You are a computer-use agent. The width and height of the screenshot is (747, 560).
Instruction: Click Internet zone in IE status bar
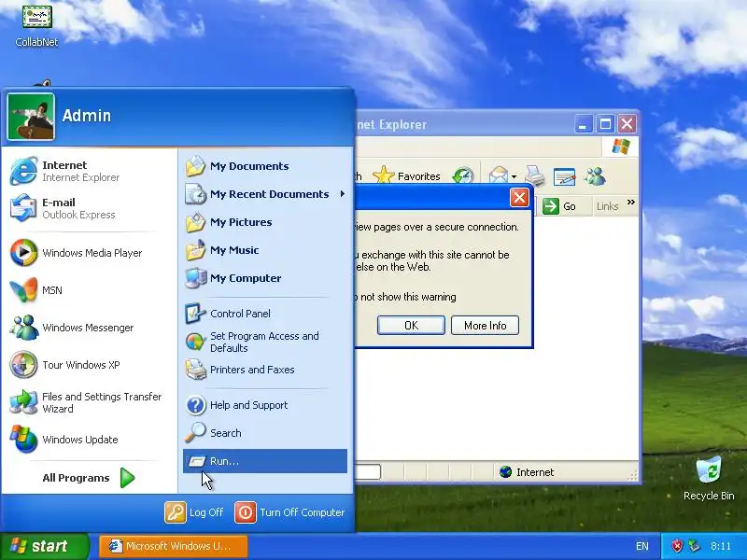coord(526,472)
